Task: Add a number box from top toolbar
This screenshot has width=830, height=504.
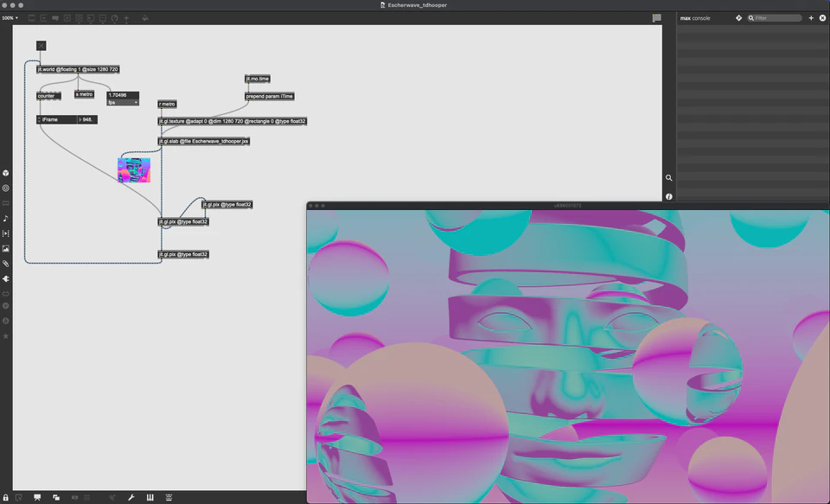Action: pyautogui.click(x=91, y=18)
